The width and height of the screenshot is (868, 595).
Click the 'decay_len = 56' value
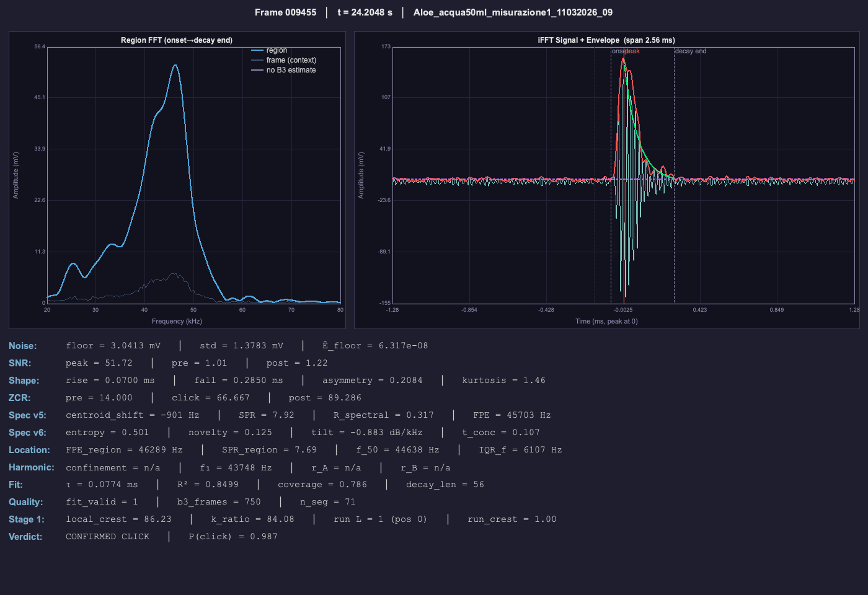[445, 485]
